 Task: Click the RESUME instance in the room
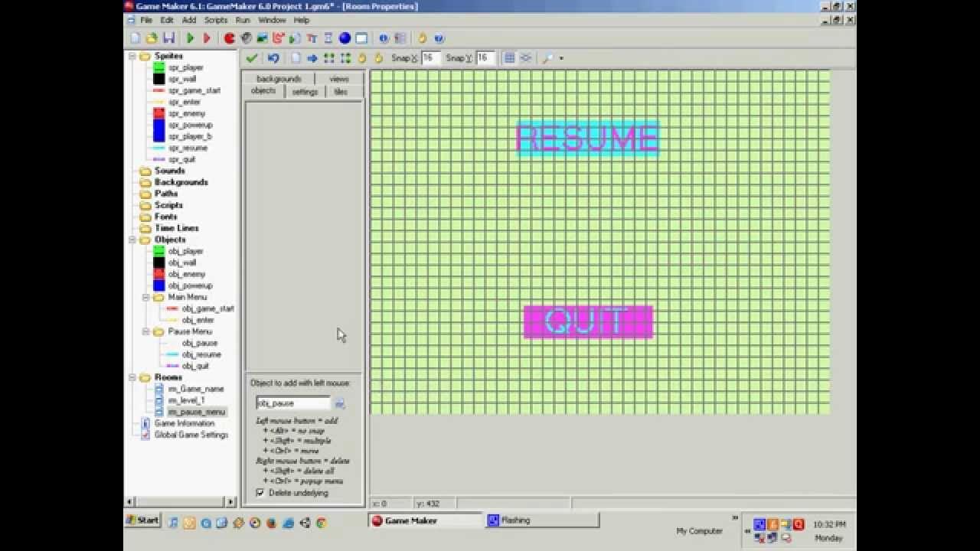[587, 139]
